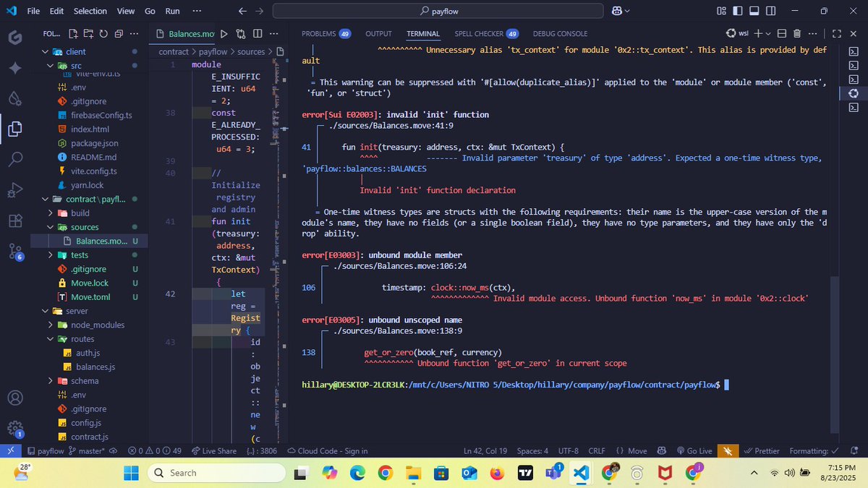This screenshot has width=868, height=488.
Task: Open the File menu
Action: (x=33, y=11)
